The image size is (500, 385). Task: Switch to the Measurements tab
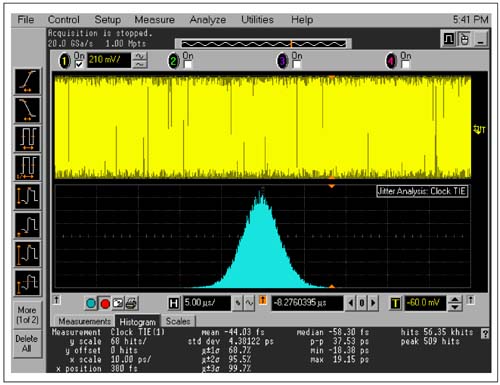coord(84,321)
